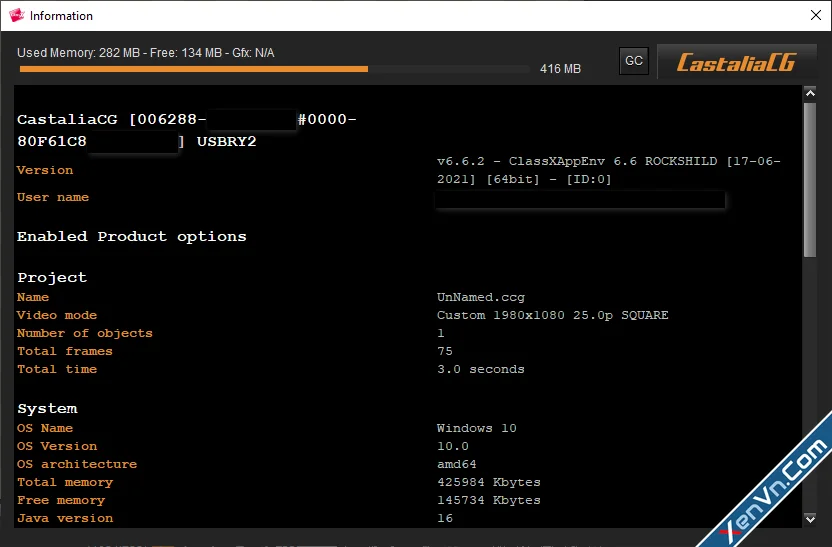Click 'Custom 1980x1080 25.0p SQUARE' value

(x=552, y=315)
